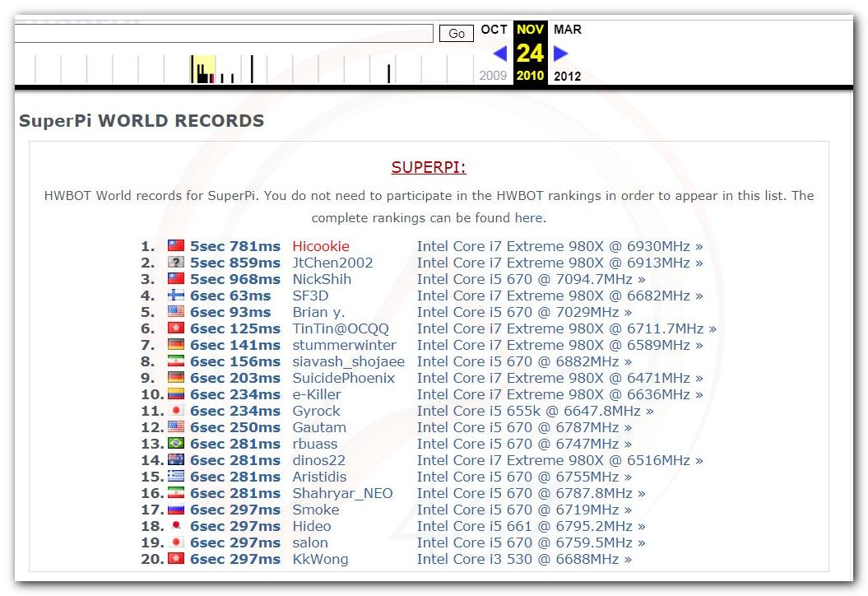Open the 6sec 250ms score
This screenshot has width=868, height=596.
tap(235, 427)
